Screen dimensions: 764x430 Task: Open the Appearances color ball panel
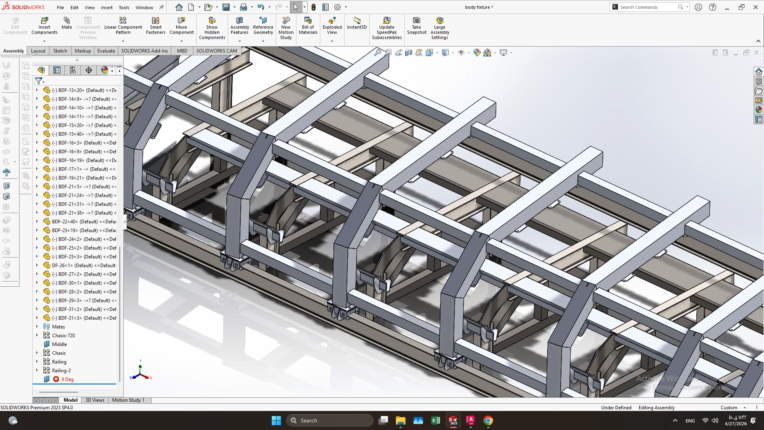(x=759, y=110)
